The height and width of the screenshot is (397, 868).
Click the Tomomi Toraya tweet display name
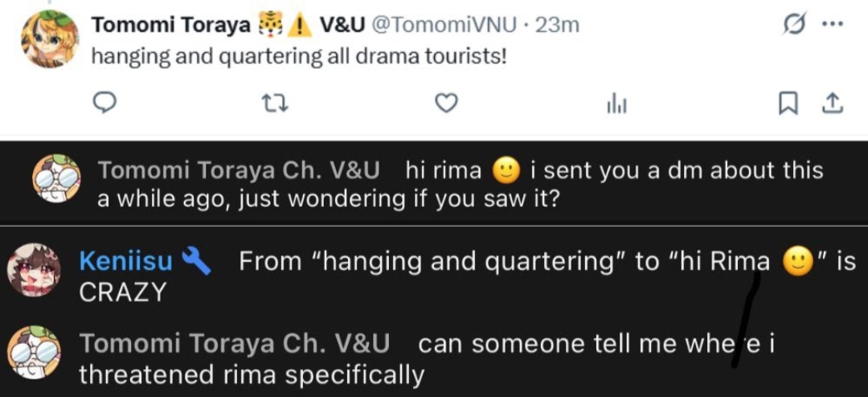pos(170,25)
